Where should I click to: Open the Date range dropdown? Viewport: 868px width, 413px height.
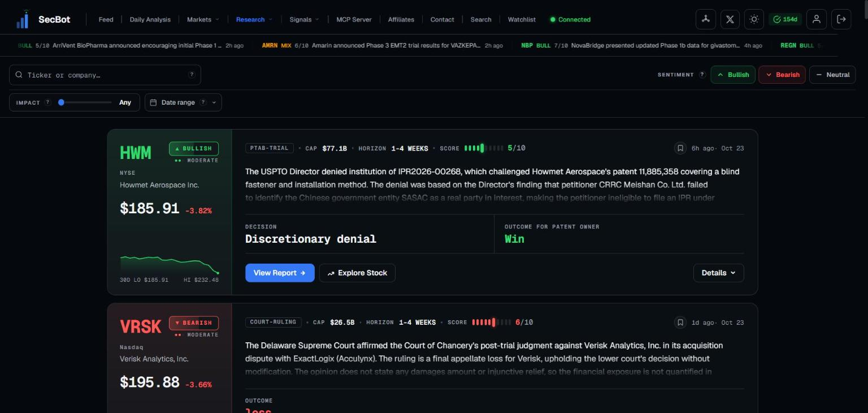pos(183,102)
